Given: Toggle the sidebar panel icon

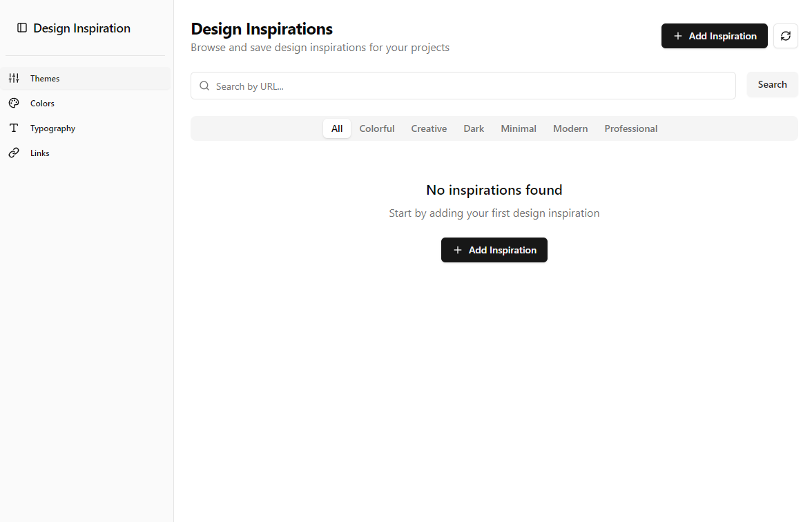Looking at the screenshot, I should click(x=22, y=28).
